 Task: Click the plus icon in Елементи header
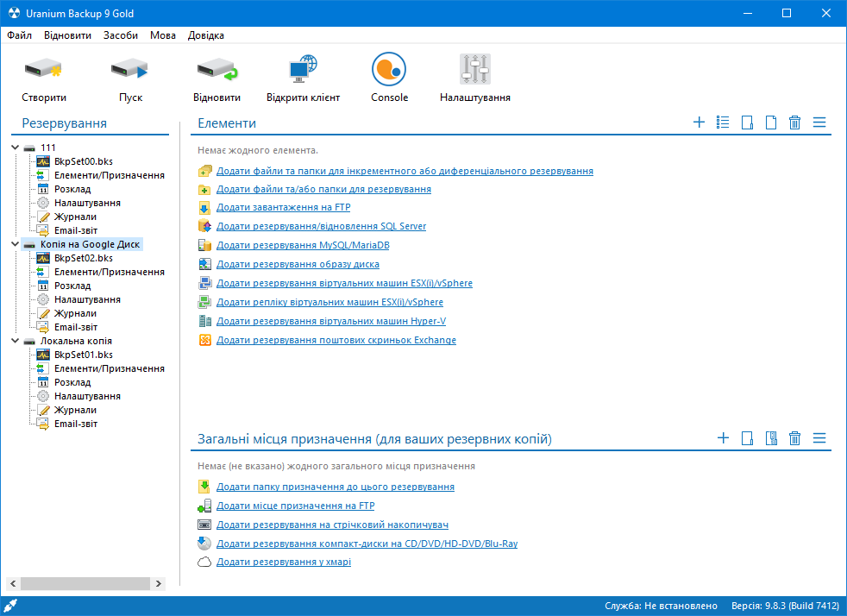pos(699,123)
